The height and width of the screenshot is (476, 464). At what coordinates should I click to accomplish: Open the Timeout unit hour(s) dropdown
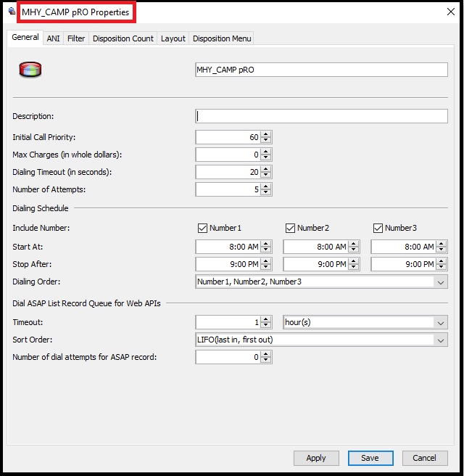pyautogui.click(x=365, y=322)
